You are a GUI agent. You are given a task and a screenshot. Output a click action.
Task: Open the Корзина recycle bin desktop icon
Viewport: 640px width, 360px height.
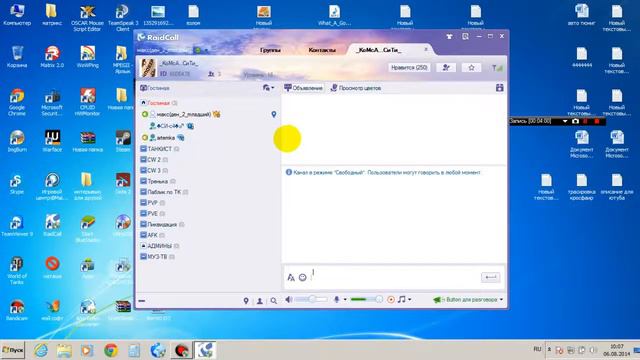coord(17,57)
